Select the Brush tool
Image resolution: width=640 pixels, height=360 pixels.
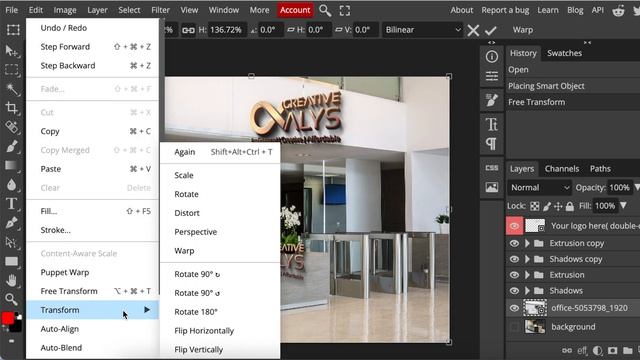[11, 146]
